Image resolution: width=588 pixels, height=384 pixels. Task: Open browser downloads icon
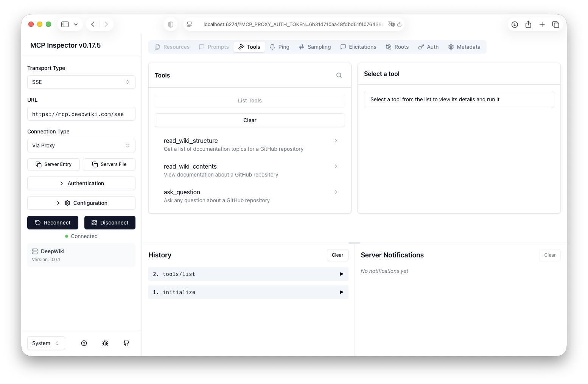515,24
